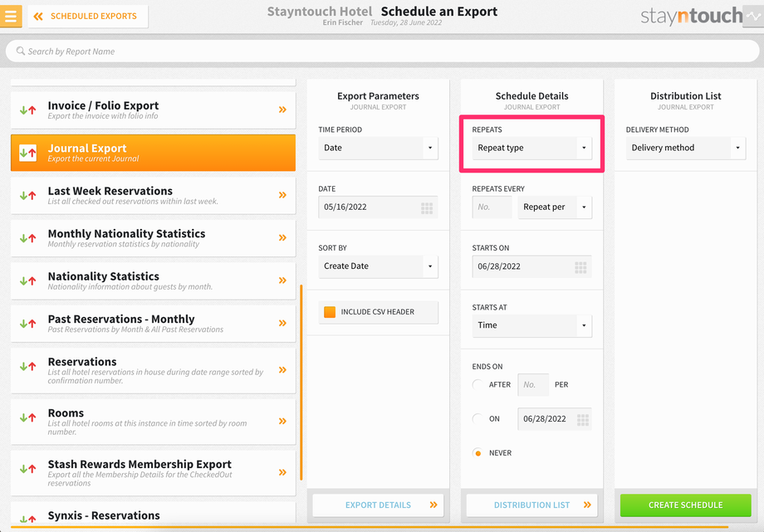Viewport: 764px width, 532px height.
Task: Click the activity pulse icon beside logo
Action: click(753, 16)
